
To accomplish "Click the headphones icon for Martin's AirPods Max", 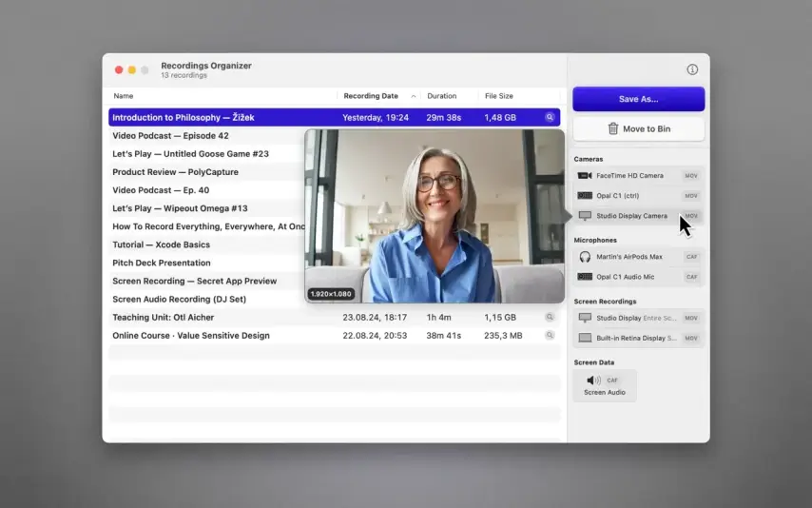I will (585, 257).
